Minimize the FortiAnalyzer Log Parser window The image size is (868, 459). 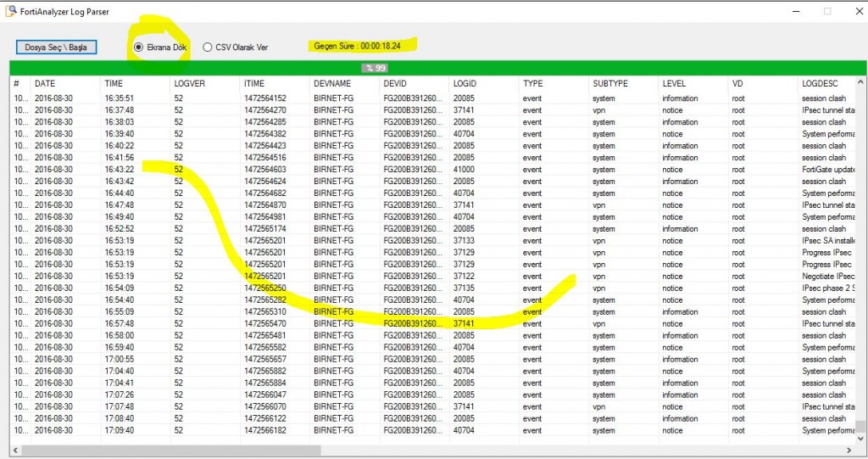[x=796, y=11]
